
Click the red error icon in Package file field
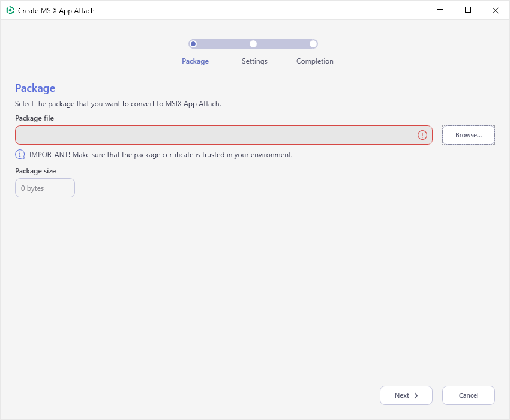tap(422, 135)
